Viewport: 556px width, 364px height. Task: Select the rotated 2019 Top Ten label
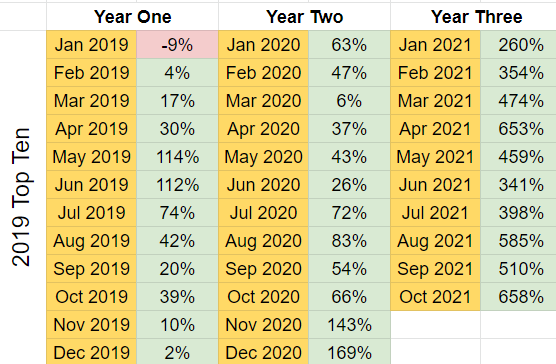click(x=21, y=197)
